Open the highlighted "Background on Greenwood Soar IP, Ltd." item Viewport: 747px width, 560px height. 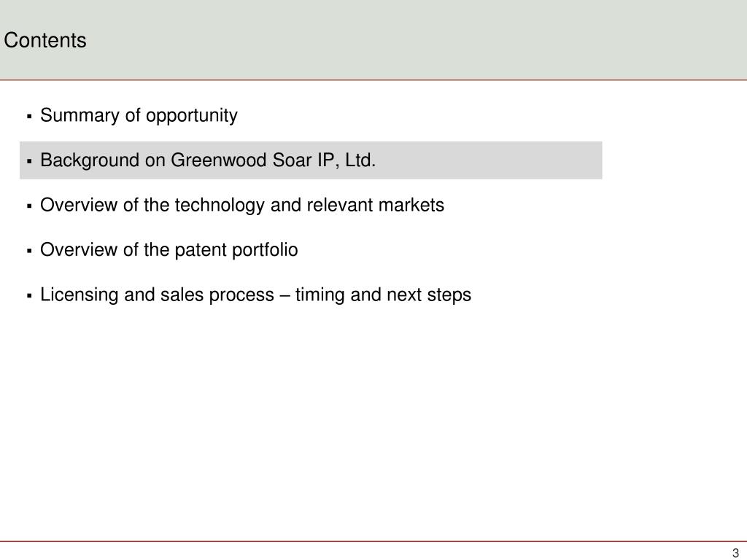click(208, 160)
